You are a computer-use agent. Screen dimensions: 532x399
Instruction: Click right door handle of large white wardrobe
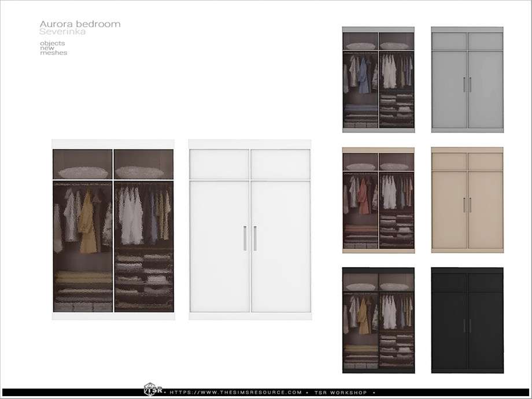coord(255,238)
